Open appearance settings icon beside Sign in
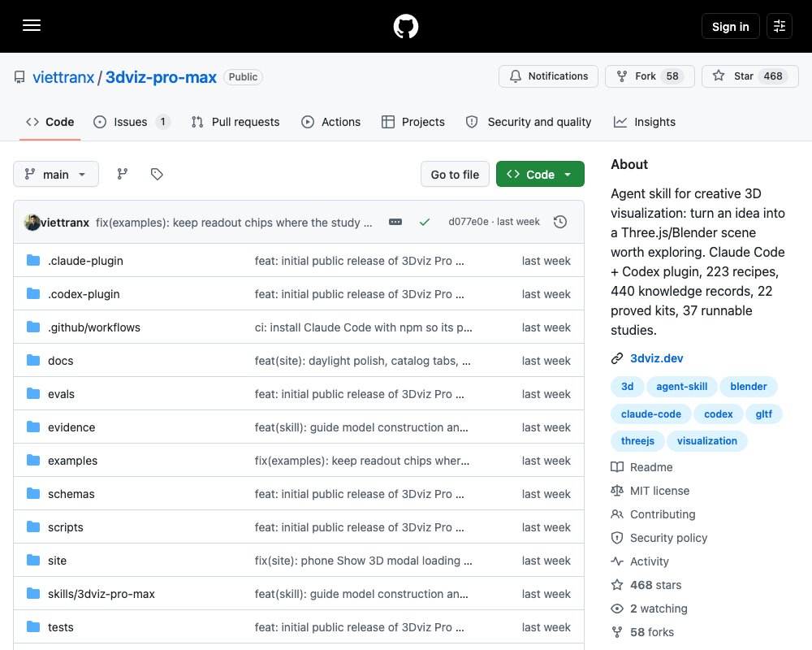Image resolution: width=812 pixels, height=650 pixels. [x=779, y=26]
